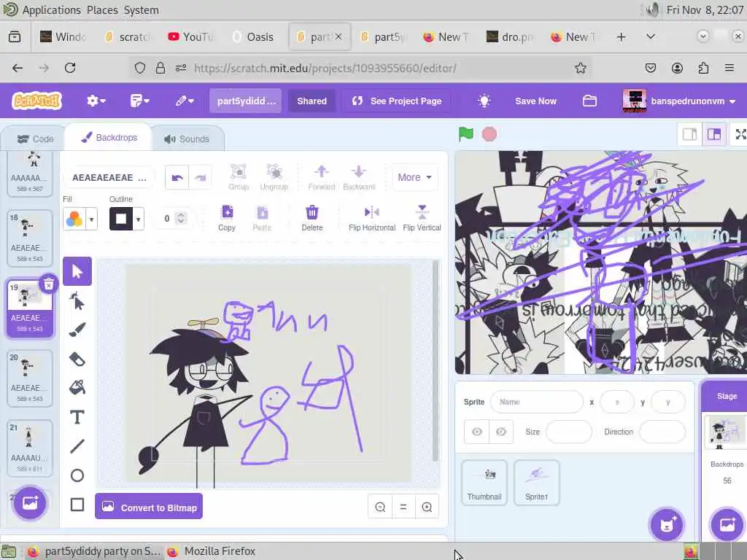Click Save Now
This screenshot has width=747, height=560.
coord(535,101)
